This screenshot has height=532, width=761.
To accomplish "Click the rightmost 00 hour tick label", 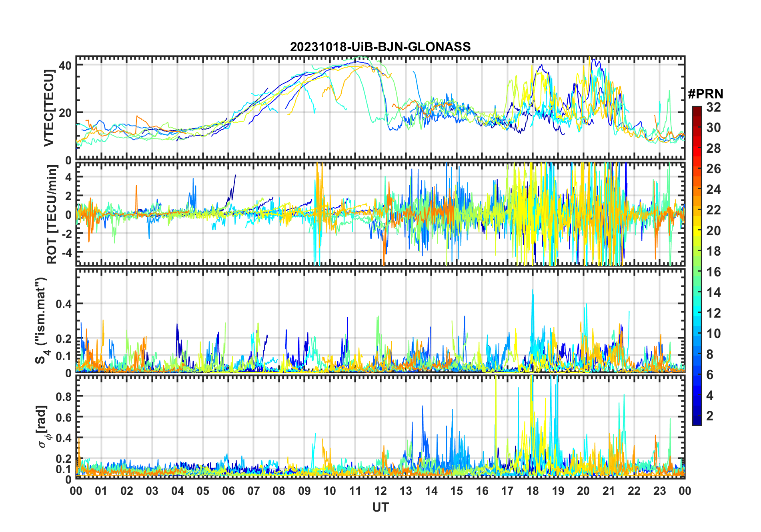I will [685, 491].
